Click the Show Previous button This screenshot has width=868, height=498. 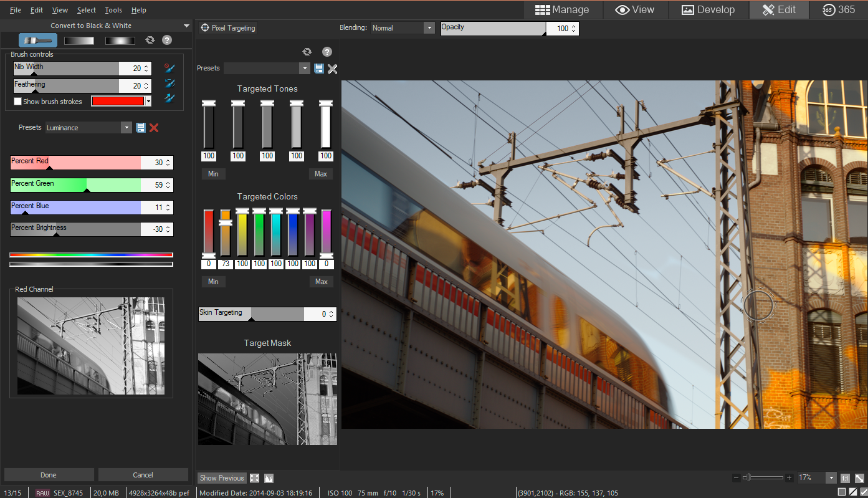coord(222,478)
